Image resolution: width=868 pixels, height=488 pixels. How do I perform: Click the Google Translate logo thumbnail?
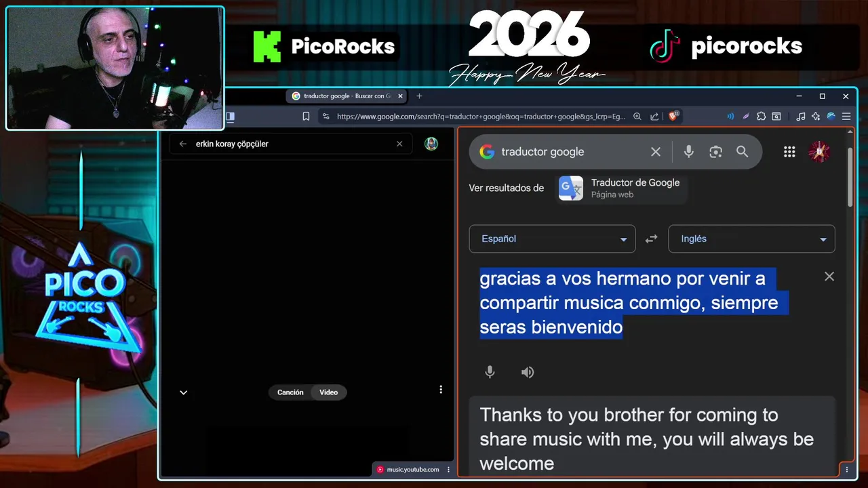click(x=571, y=188)
